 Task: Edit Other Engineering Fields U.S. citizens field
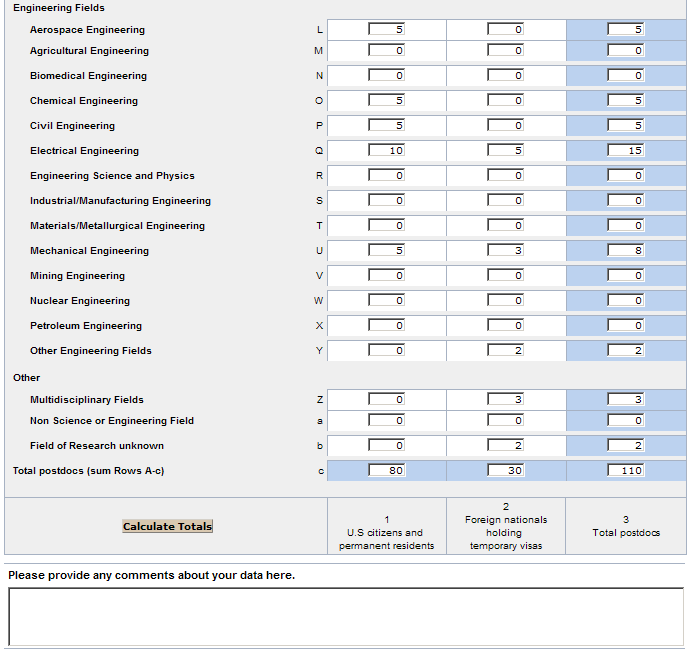pos(386,350)
